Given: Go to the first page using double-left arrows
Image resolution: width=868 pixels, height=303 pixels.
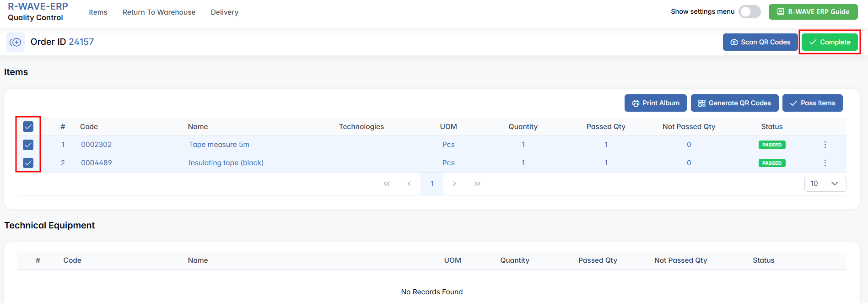Looking at the screenshot, I should click(387, 184).
